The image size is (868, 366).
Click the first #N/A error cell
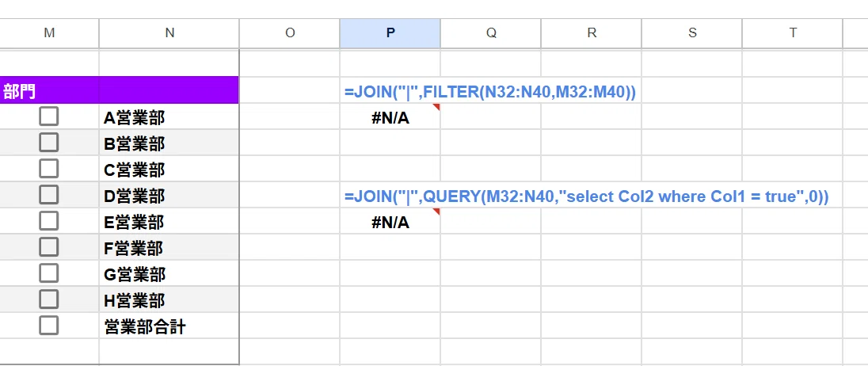point(390,116)
